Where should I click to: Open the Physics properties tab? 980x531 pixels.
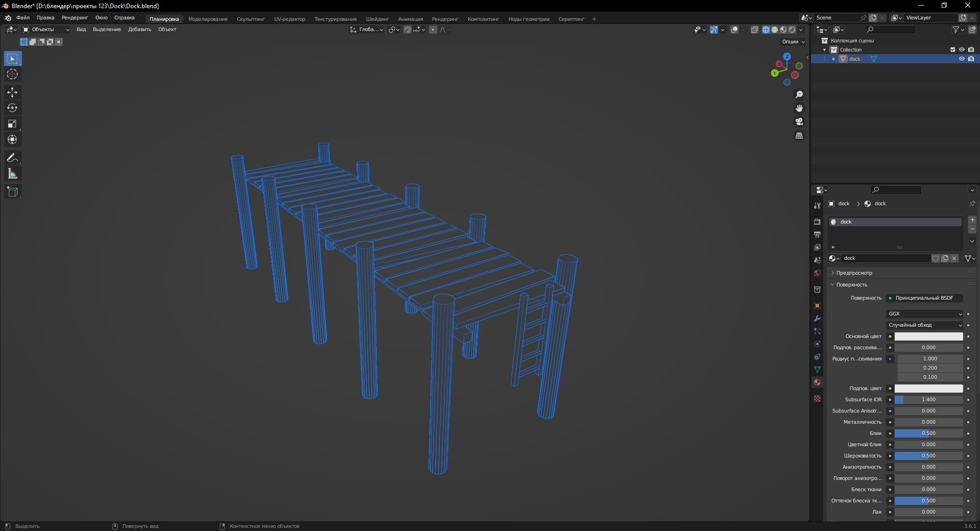pos(817,344)
